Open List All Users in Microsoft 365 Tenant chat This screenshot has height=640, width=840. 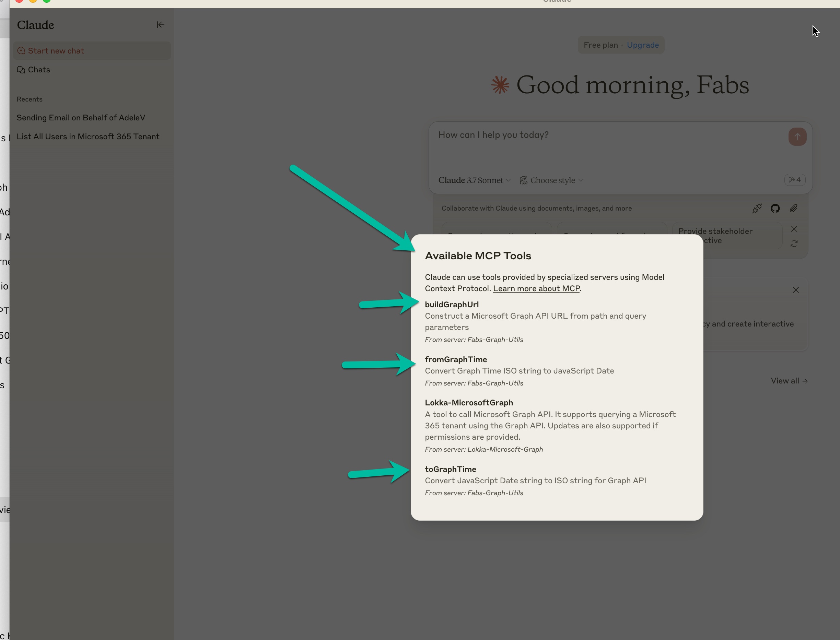click(x=87, y=137)
